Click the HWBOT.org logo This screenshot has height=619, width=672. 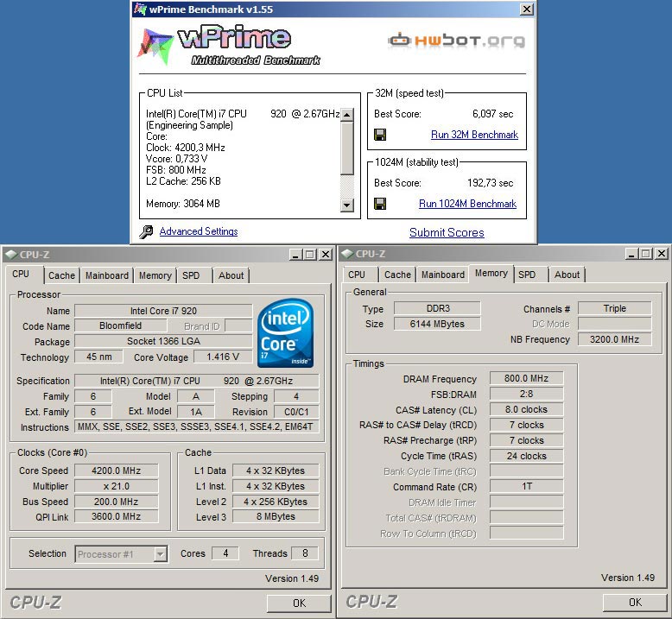tap(456, 41)
